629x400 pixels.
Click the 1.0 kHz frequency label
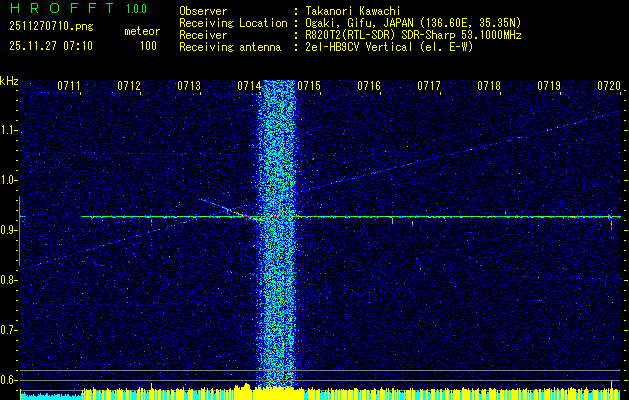tap(7, 181)
